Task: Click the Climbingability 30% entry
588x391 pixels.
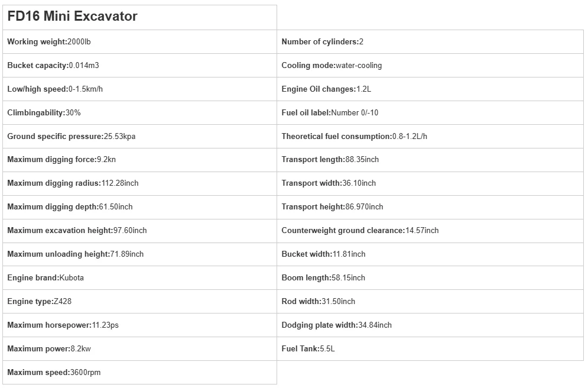Action: pos(44,113)
